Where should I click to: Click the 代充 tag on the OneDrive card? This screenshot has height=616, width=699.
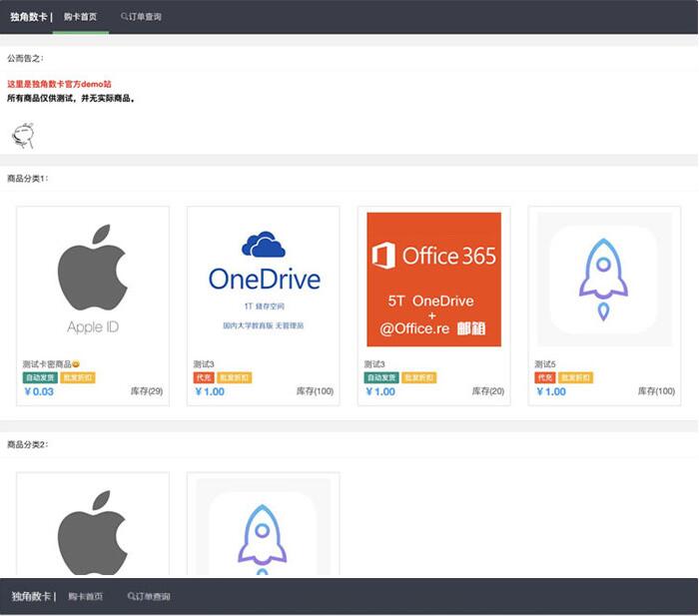203,378
